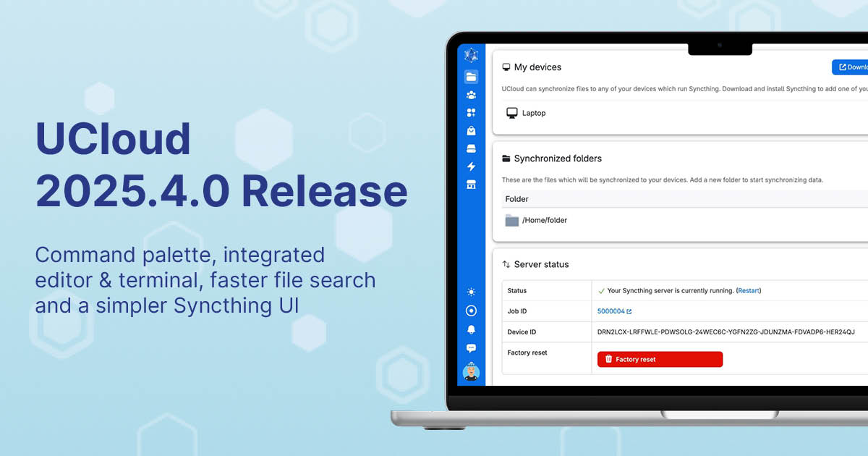Image resolution: width=868 pixels, height=456 pixels.
Task: Click the Folder column header
Action: point(516,199)
